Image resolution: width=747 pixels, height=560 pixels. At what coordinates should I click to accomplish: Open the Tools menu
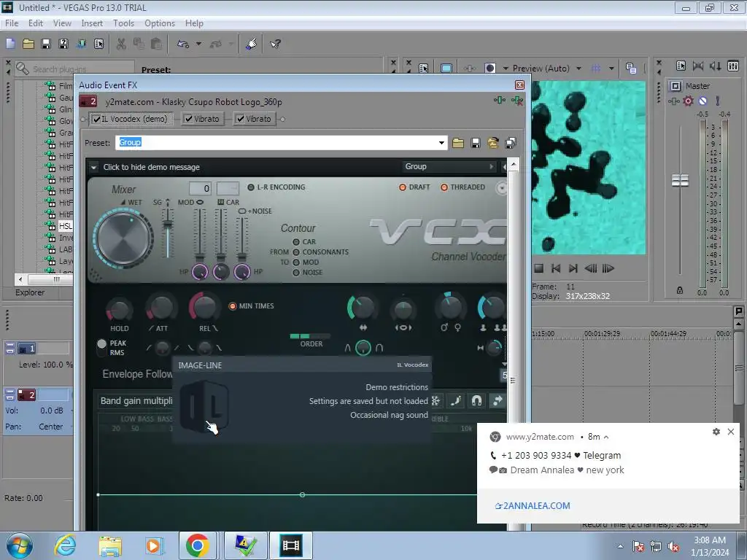pos(123,23)
